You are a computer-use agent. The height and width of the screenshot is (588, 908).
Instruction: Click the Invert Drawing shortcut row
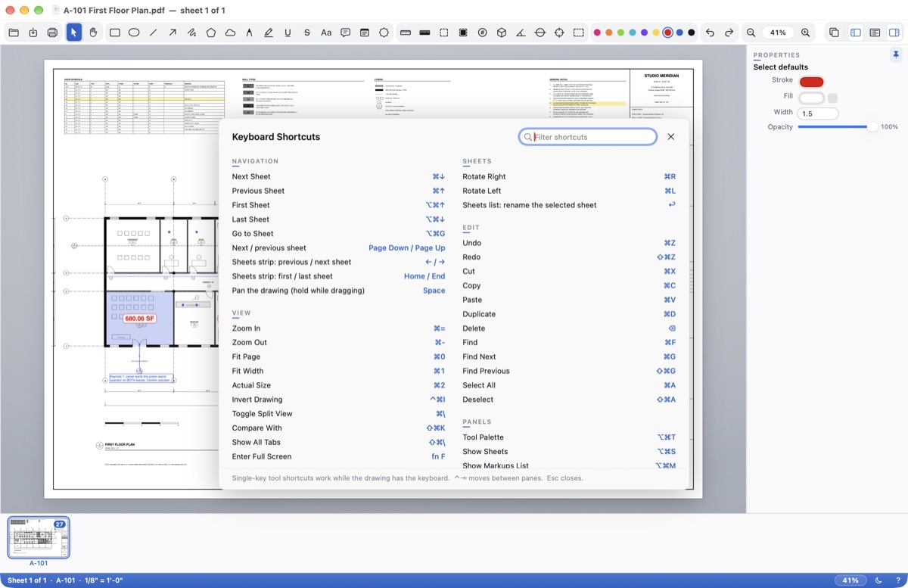click(339, 400)
